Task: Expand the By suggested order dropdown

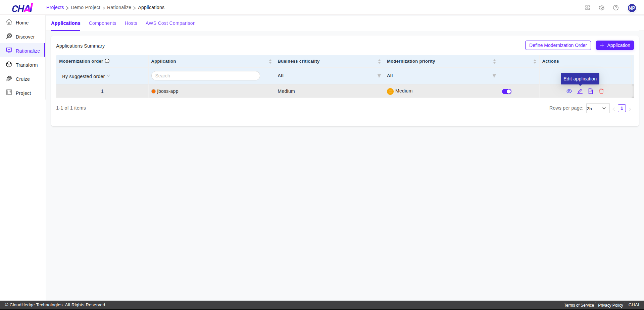Action: coord(86,76)
